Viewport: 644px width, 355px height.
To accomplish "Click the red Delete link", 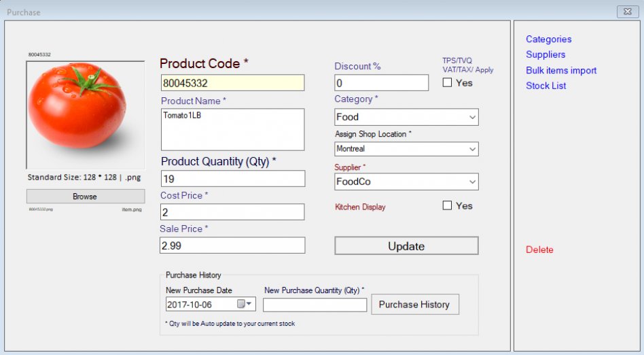I will [x=539, y=250].
